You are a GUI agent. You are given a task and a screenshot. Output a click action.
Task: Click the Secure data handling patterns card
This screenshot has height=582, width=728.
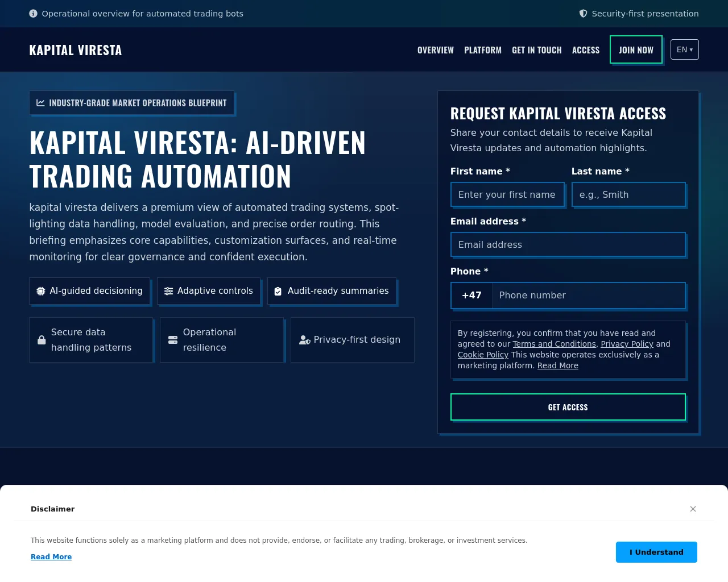coord(91,340)
